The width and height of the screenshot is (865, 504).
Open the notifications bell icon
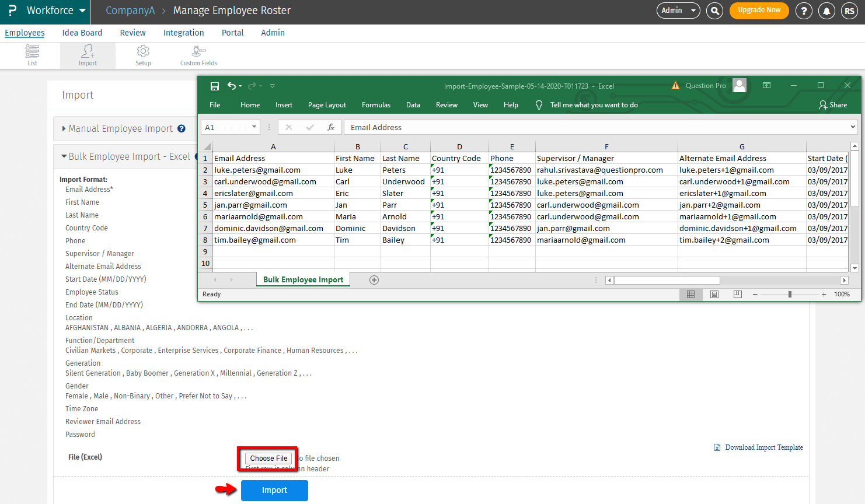coord(826,11)
